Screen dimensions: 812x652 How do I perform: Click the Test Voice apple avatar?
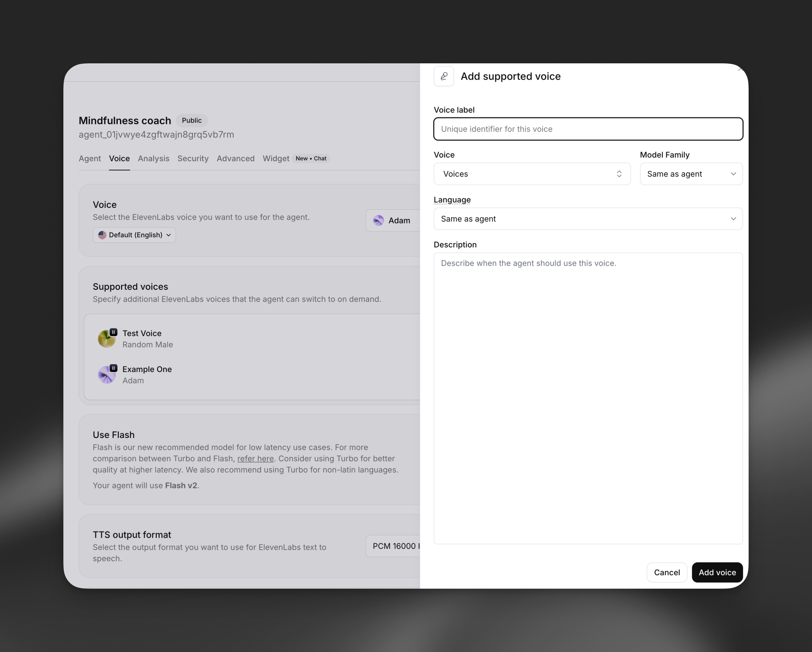tap(107, 338)
